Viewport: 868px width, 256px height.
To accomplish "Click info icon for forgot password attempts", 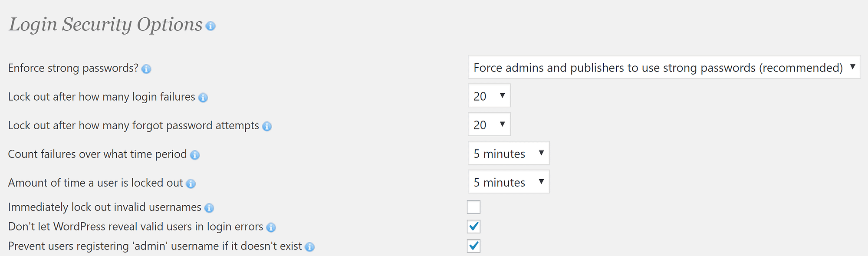I will tap(267, 126).
